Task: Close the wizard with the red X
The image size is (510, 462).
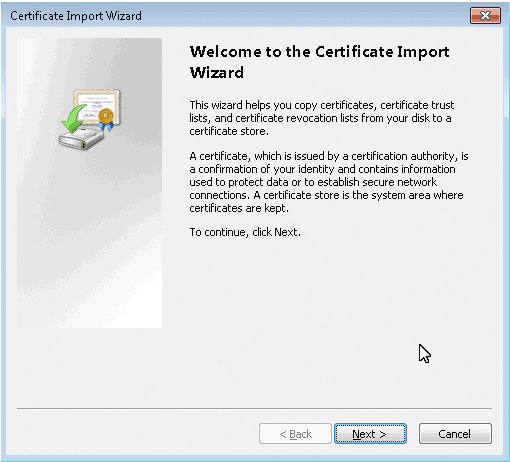Action: click(x=485, y=15)
